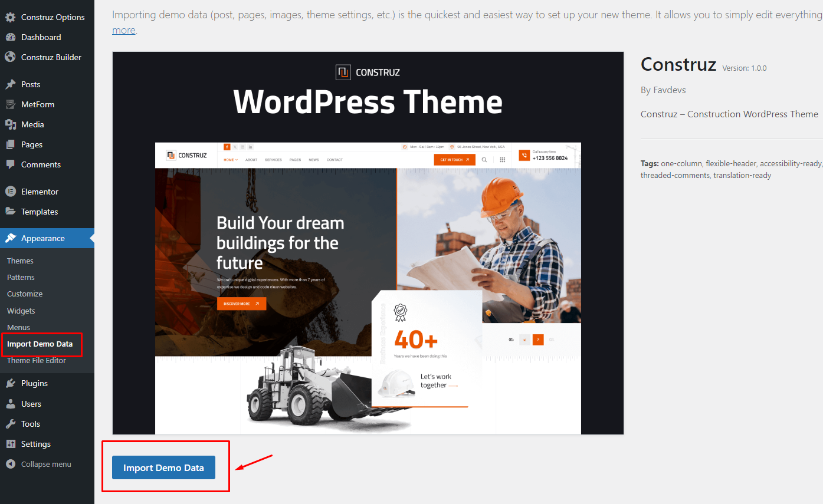The width and height of the screenshot is (823, 504).
Task: Open Dashboard via its gauge icon
Action: [x=10, y=37]
